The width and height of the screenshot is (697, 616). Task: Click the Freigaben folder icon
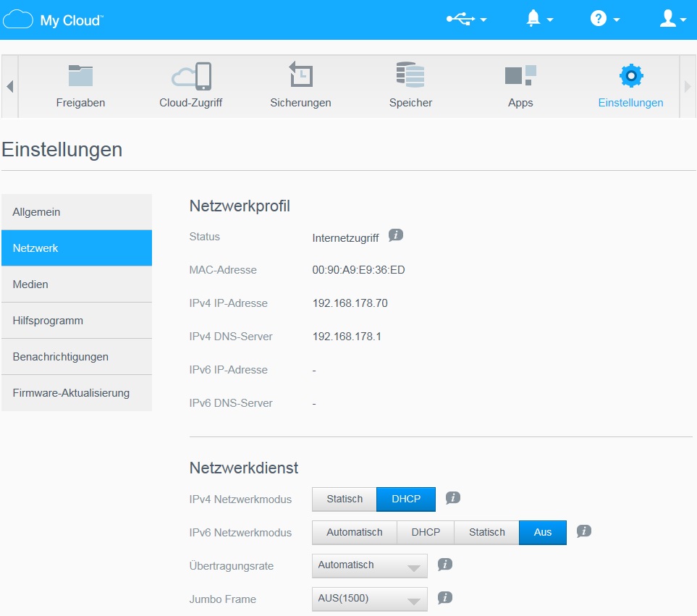click(80, 76)
